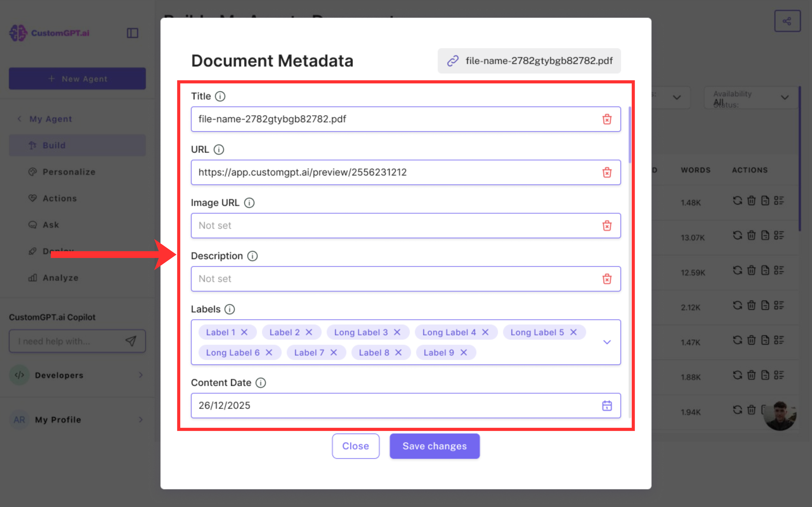
Task: Show info tooltip for Labels
Action: click(230, 309)
